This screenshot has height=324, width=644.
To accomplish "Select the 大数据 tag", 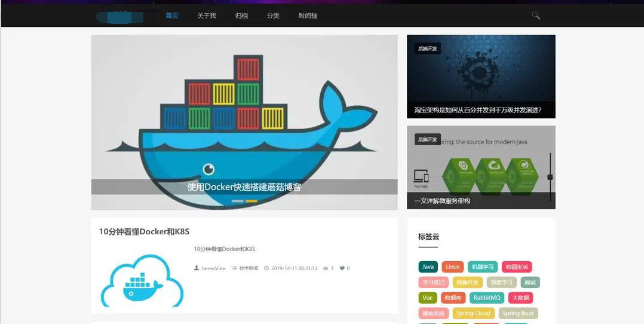I will (520, 298).
